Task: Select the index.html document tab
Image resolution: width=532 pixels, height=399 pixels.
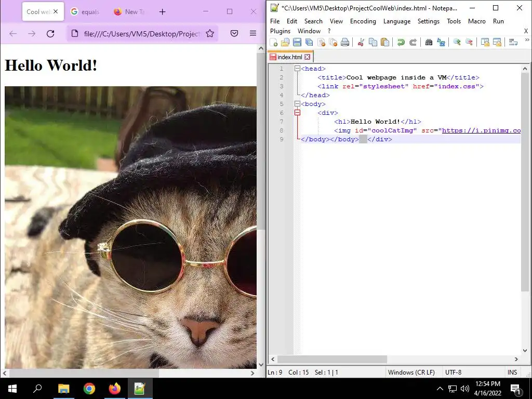Action: coord(290,57)
